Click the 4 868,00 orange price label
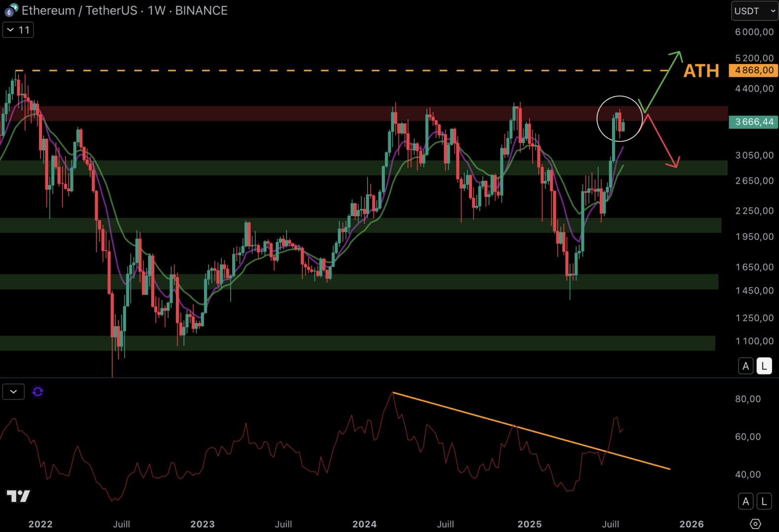The height and width of the screenshot is (532, 779). click(x=753, y=70)
